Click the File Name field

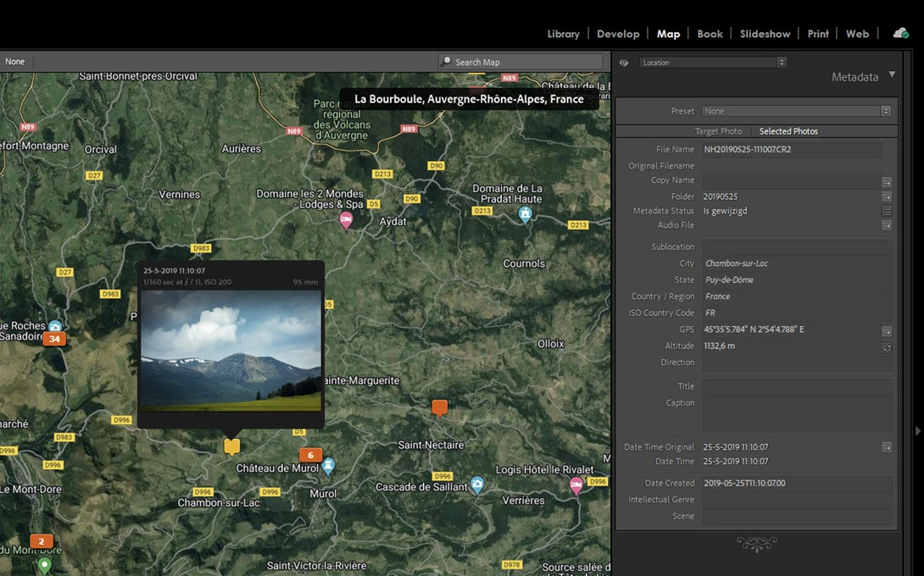coord(792,150)
